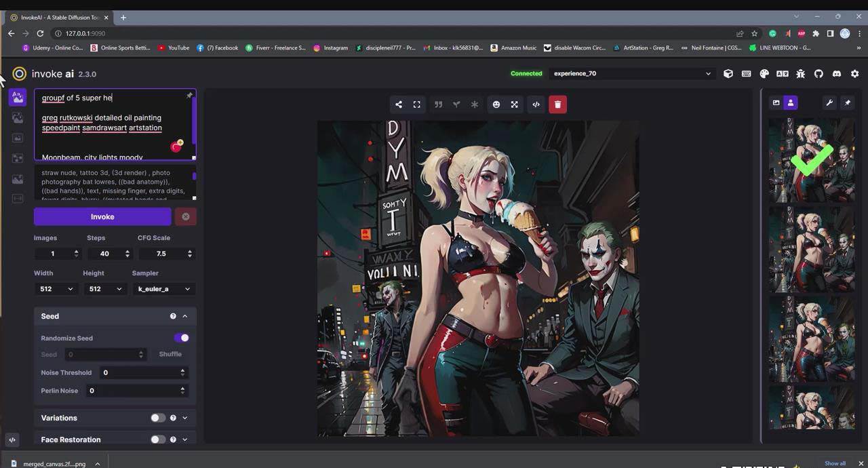Click the Show all downloads link
This screenshot has width=868, height=468.
pos(835,463)
